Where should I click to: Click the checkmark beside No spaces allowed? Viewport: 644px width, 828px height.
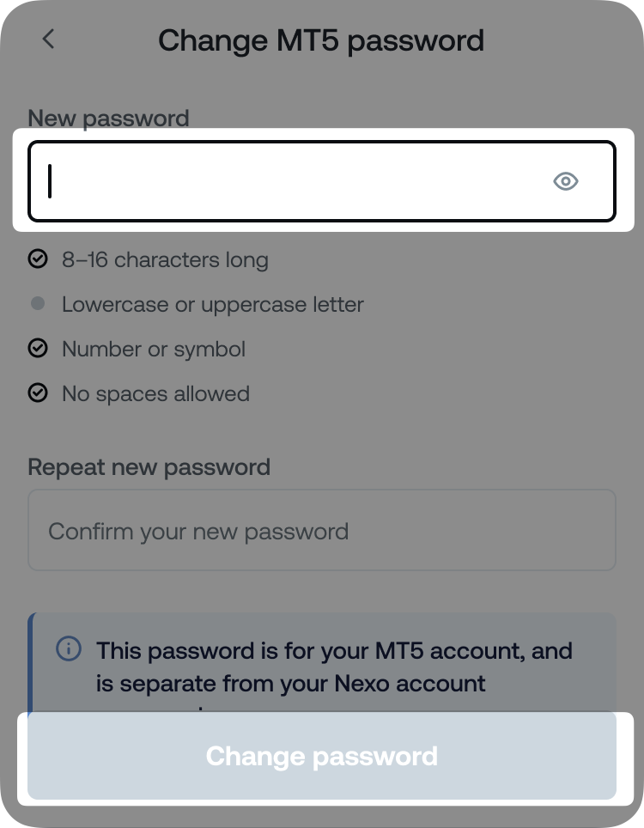click(x=38, y=393)
